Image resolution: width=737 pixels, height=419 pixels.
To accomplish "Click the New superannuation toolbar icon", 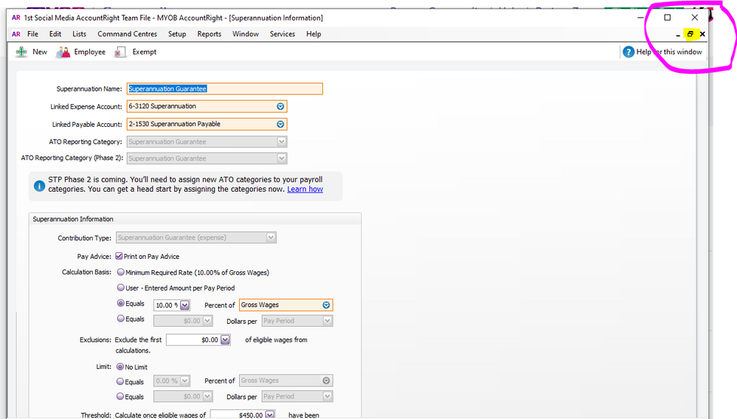I will 20,52.
